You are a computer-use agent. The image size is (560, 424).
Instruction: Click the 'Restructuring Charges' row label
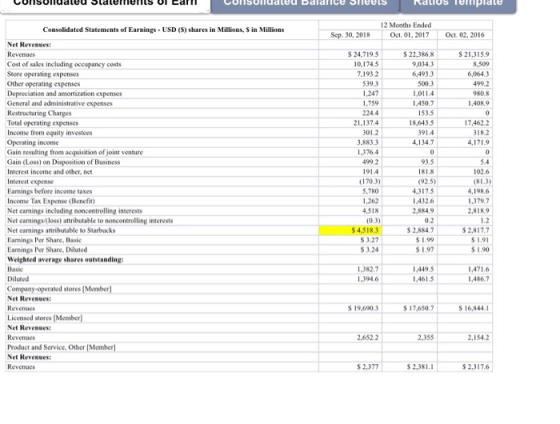(39, 113)
